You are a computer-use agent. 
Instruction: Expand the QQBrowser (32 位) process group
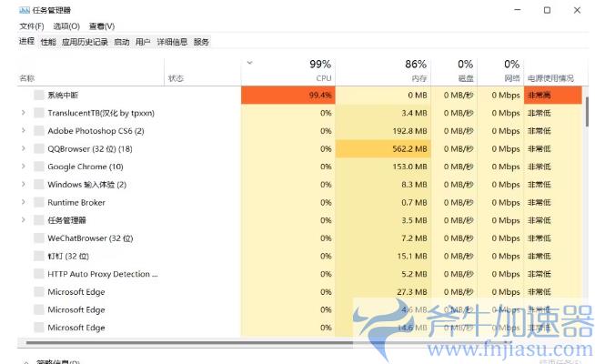point(23,148)
